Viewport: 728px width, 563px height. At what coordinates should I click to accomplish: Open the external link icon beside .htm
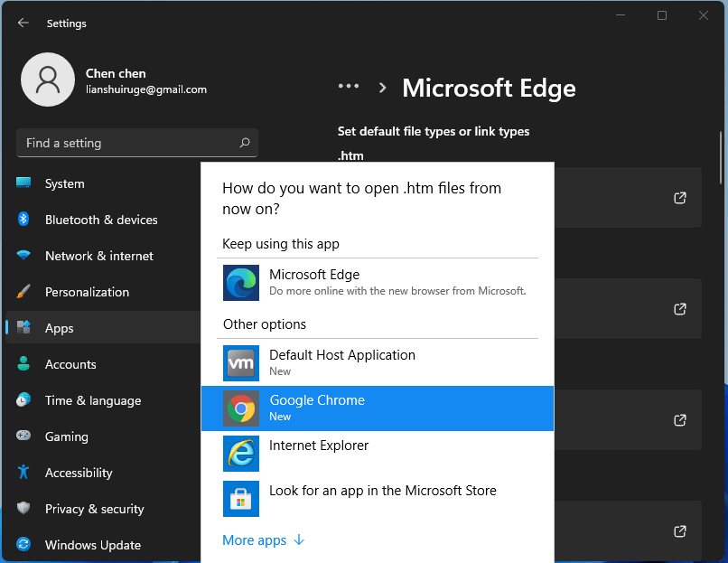click(679, 198)
